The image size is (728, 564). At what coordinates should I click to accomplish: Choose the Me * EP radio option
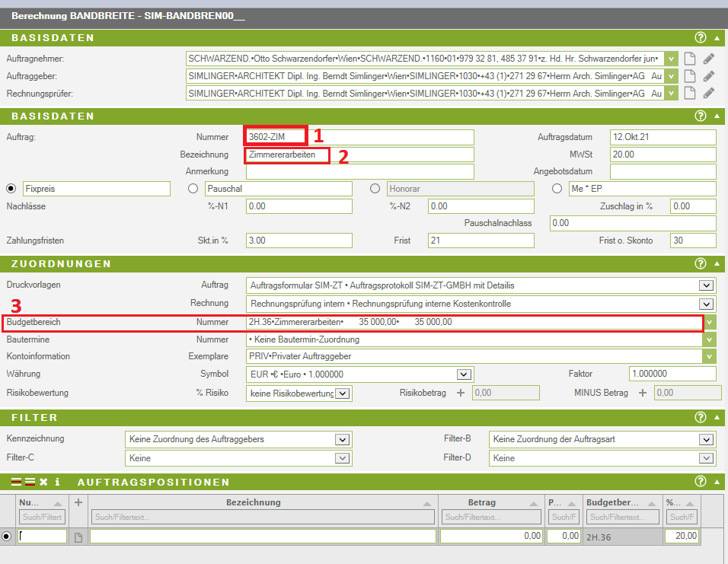click(557, 189)
